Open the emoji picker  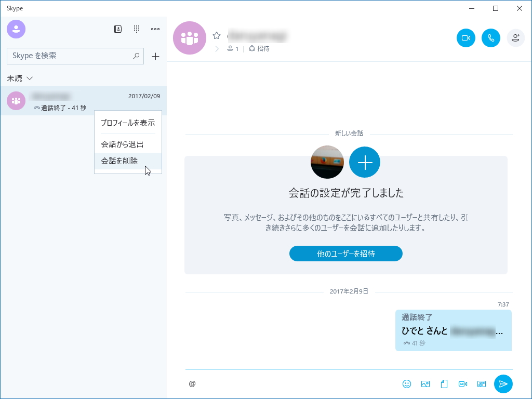pos(407,383)
